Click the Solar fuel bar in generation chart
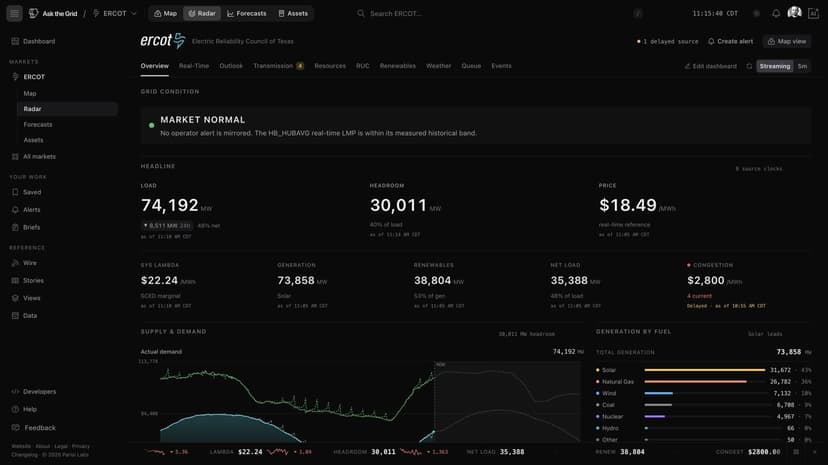The image size is (828, 465). 704,370
